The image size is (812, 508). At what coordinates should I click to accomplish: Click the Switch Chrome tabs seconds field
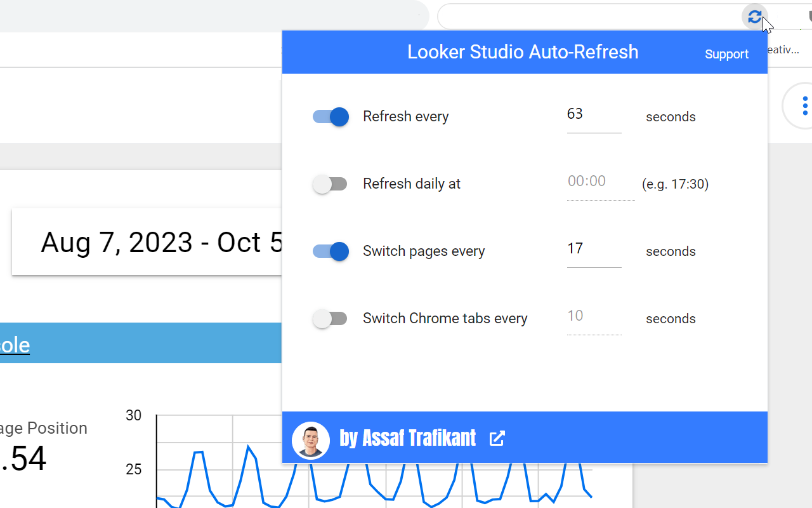point(593,317)
